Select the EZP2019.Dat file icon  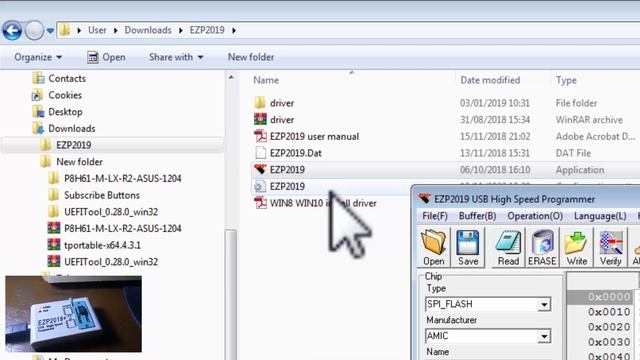click(x=260, y=153)
